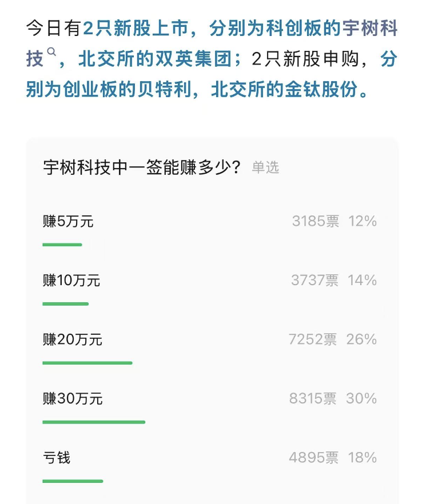Image resolution: width=422 pixels, height=504 pixels.
Task: Click the green bar under 赚10万元
Action: coord(65,304)
